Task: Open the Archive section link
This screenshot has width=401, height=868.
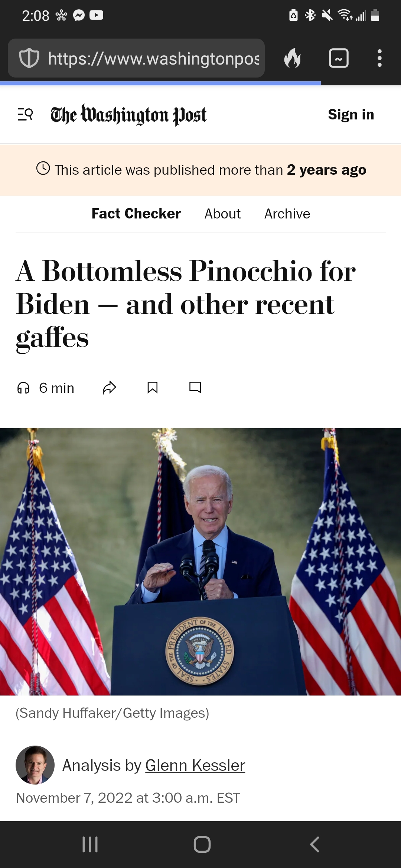Action: 287,214
